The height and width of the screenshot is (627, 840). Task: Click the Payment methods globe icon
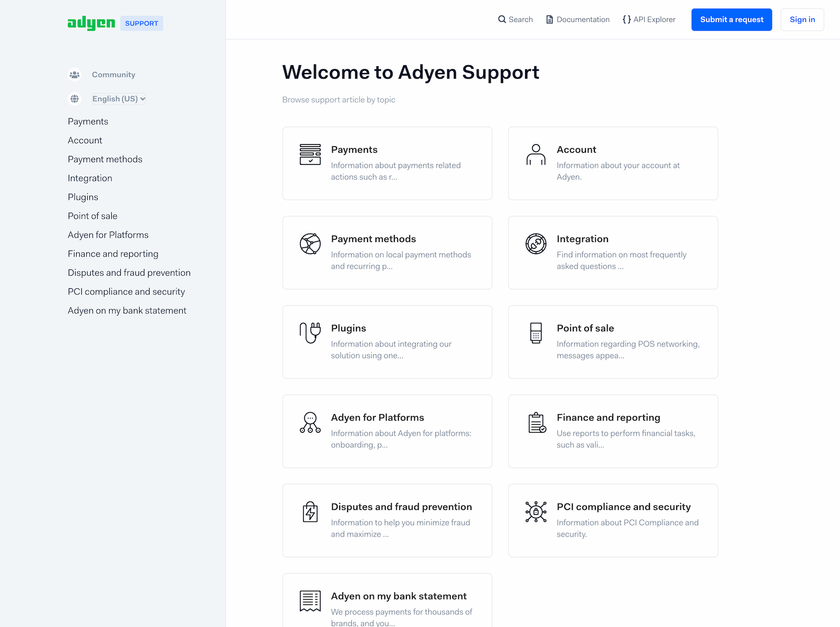point(310,244)
